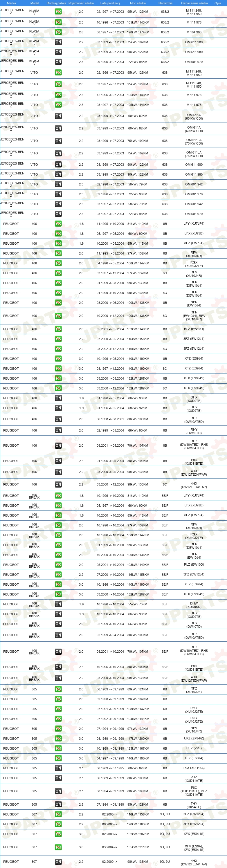The image size is (227, 868).
Task: Select the UKZ (ZPJ4/Z) engine code cell
Action: coord(194,738)
